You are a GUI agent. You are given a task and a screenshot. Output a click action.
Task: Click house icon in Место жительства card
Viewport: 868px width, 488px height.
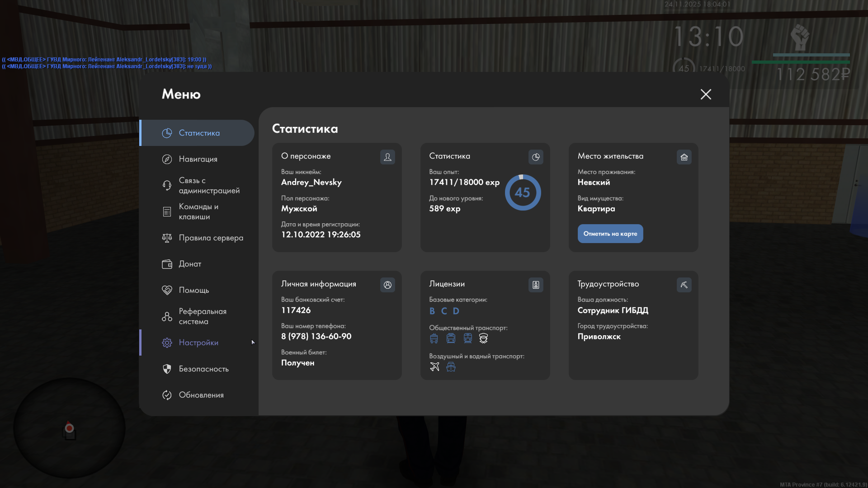click(684, 157)
